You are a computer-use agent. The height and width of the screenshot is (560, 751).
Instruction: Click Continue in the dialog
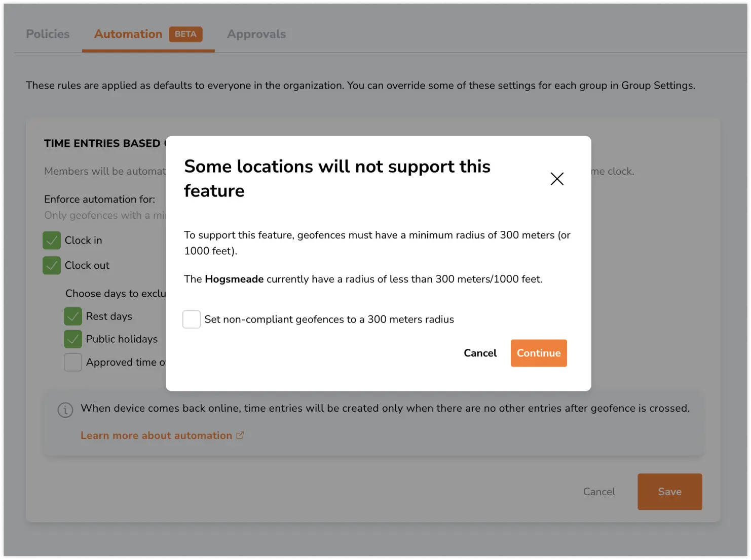point(539,353)
